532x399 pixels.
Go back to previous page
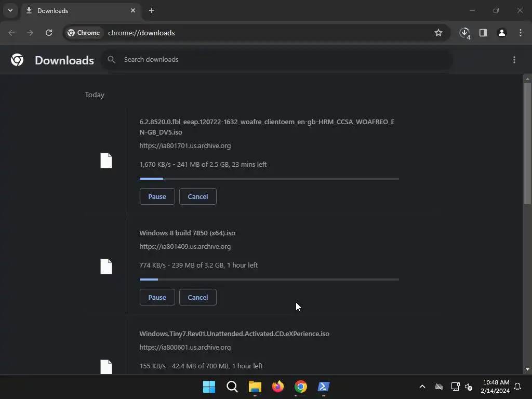pyautogui.click(x=11, y=33)
